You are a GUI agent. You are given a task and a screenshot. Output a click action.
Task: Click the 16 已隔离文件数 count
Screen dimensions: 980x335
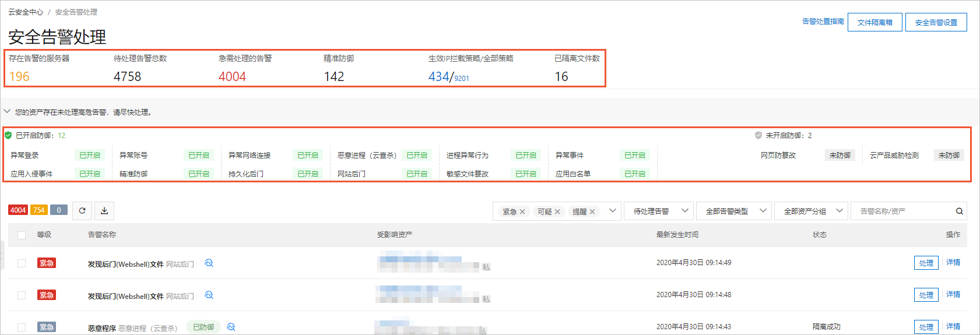tap(561, 76)
